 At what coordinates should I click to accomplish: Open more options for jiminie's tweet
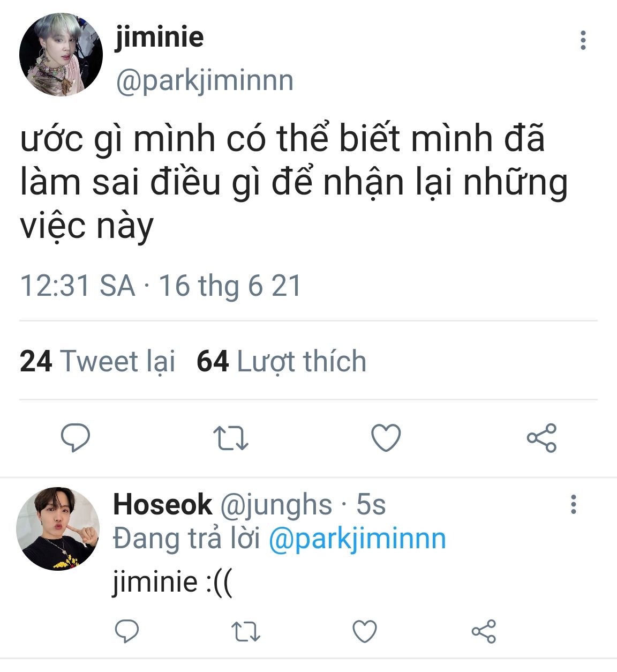coord(583,40)
